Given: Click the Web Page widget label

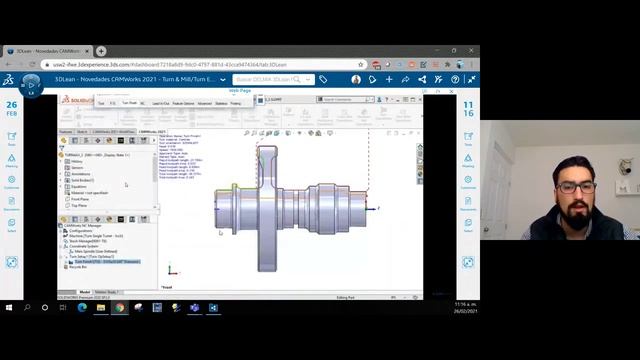Looking at the screenshot, I should [240, 91].
